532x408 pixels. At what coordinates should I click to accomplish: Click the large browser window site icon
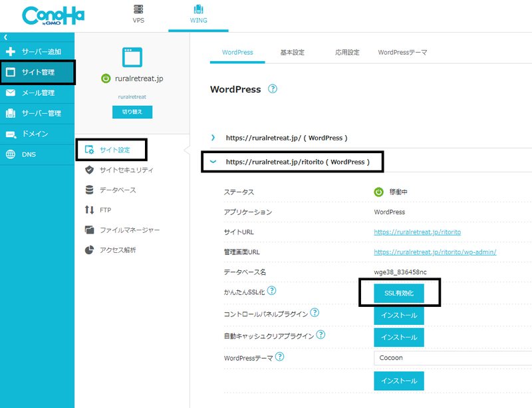132,57
